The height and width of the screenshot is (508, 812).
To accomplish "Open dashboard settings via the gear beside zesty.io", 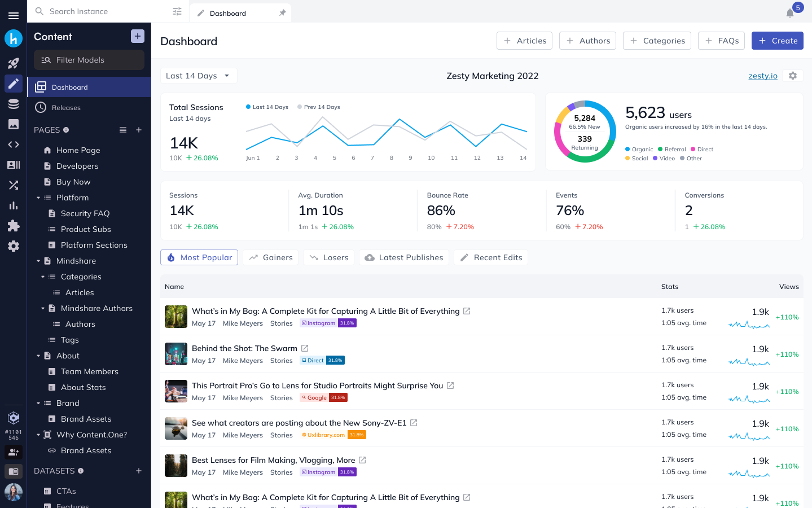I will point(793,75).
